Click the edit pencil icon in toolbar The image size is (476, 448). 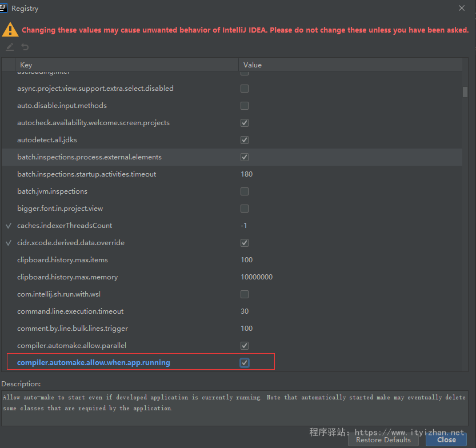click(10, 47)
